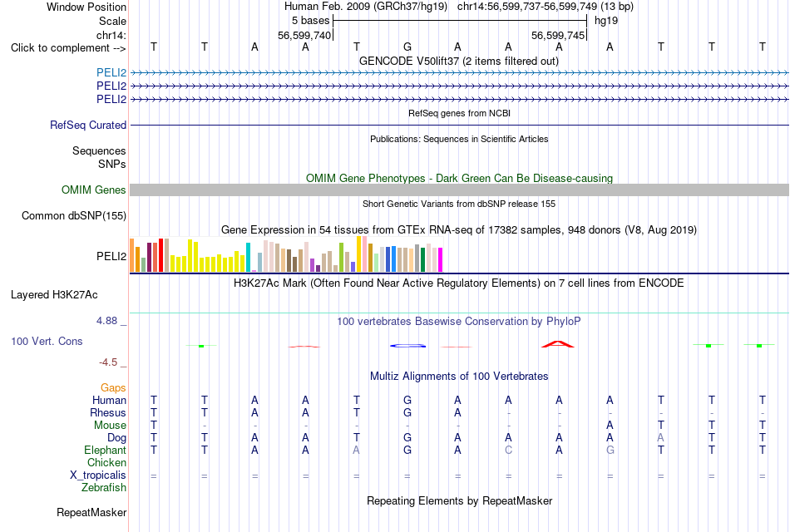Click the 100 Vert. Cons label
Screen dimensions: 790x532
[x=47, y=341]
